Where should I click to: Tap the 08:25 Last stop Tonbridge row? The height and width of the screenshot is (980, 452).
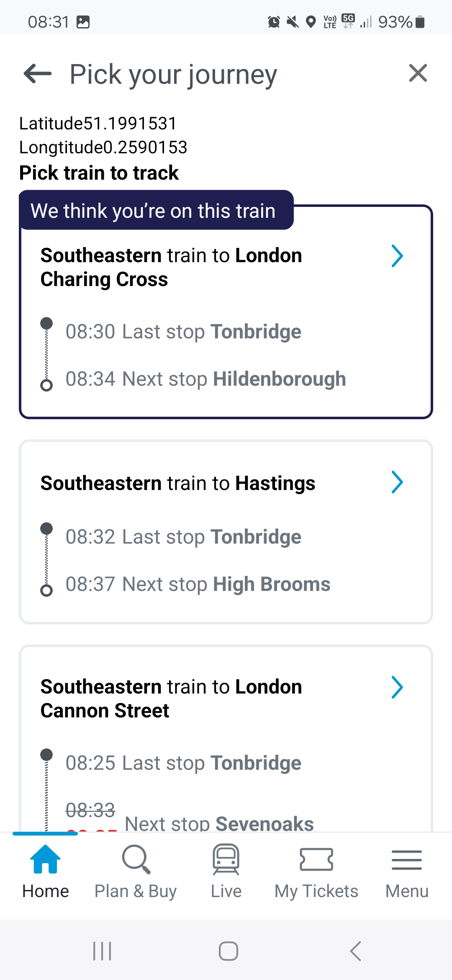pos(183,763)
